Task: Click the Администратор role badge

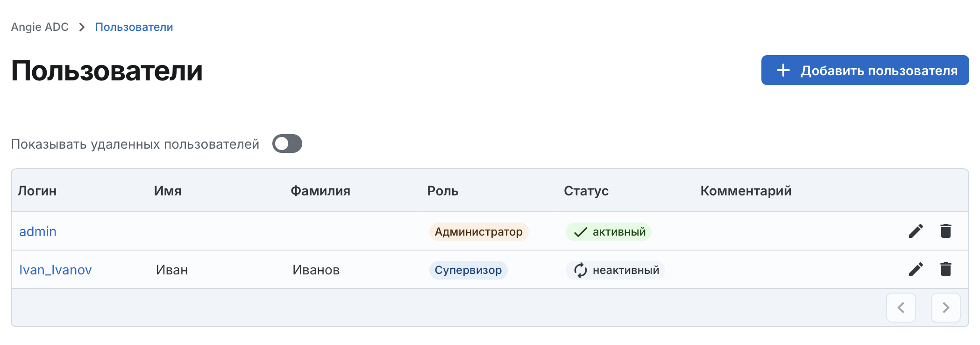Action: [x=479, y=231]
